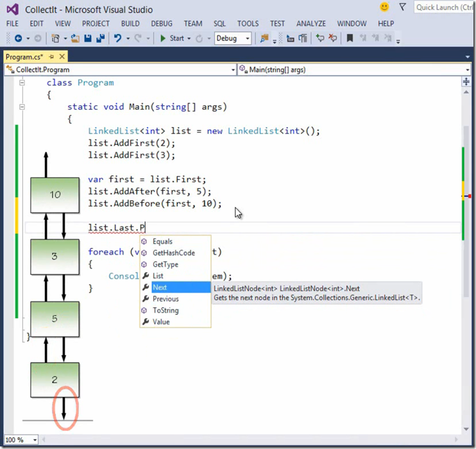Viewport: 476px width, 449px height.
Task: Select Value in the IntelliSense list
Action: pos(175,322)
